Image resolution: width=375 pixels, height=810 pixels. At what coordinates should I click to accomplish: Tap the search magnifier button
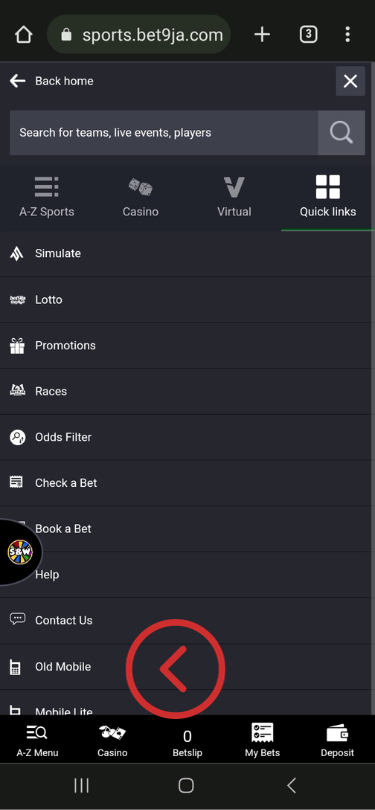click(x=341, y=133)
